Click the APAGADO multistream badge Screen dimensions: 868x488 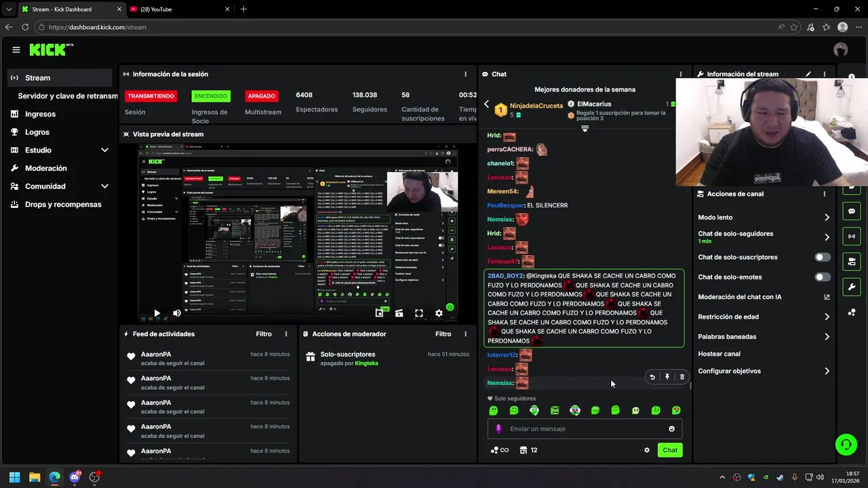pos(262,96)
